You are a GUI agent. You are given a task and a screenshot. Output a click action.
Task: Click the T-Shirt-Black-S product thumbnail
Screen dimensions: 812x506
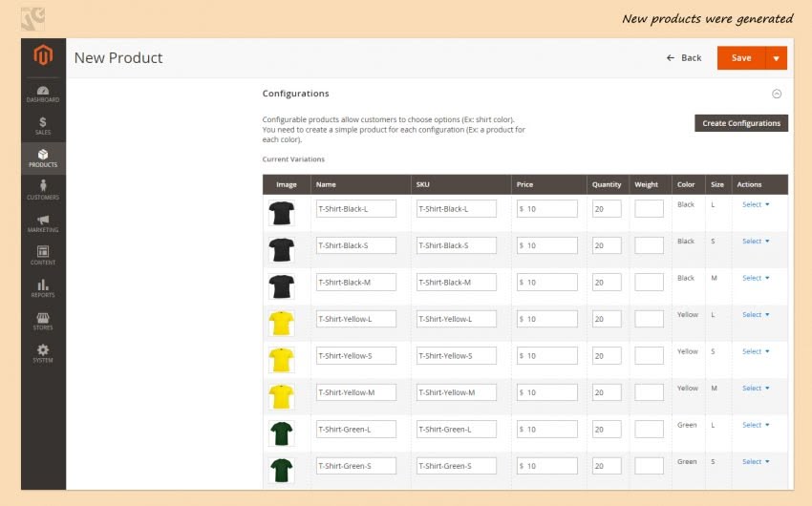coord(282,250)
